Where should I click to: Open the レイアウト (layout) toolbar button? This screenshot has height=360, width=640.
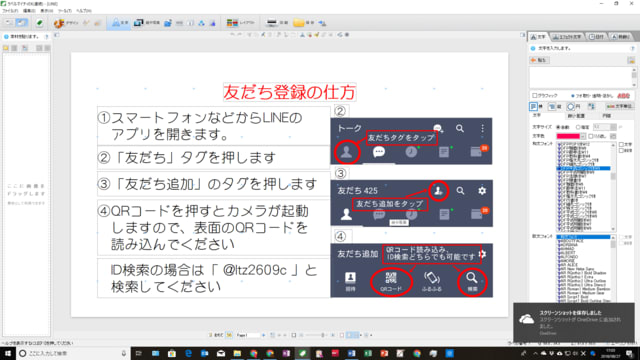(x=240, y=23)
